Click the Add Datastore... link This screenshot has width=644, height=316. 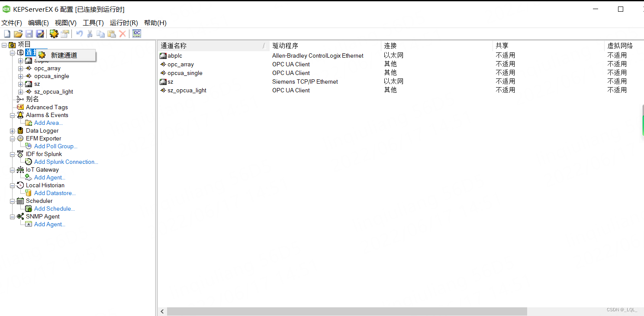click(55, 193)
